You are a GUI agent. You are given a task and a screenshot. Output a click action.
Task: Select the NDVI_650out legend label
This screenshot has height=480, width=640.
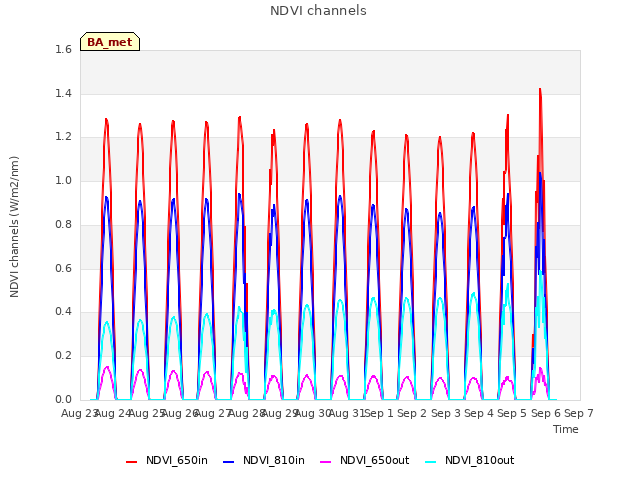pos(374,460)
